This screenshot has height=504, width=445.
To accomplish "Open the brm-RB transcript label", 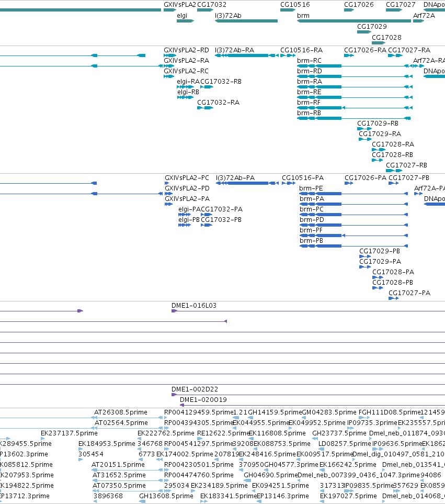I will pyautogui.click(x=309, y=113).
